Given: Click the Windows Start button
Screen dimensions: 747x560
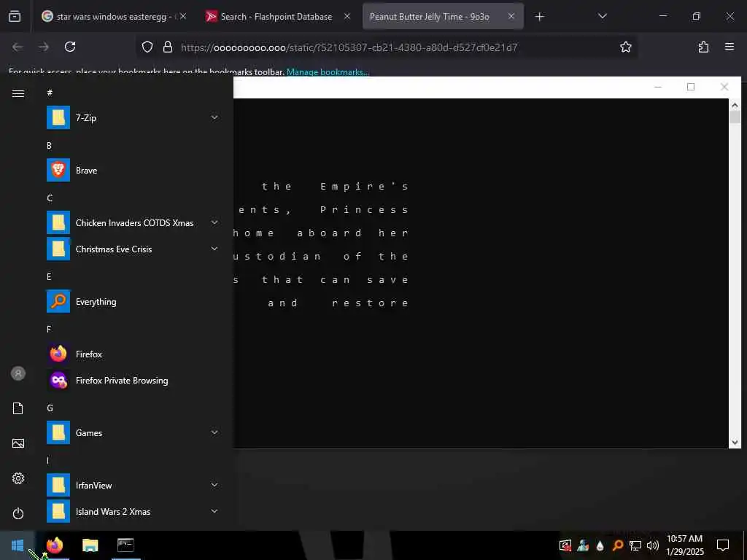Looking at the screenshot, I should pyautogui.click(x=18, y=545).
